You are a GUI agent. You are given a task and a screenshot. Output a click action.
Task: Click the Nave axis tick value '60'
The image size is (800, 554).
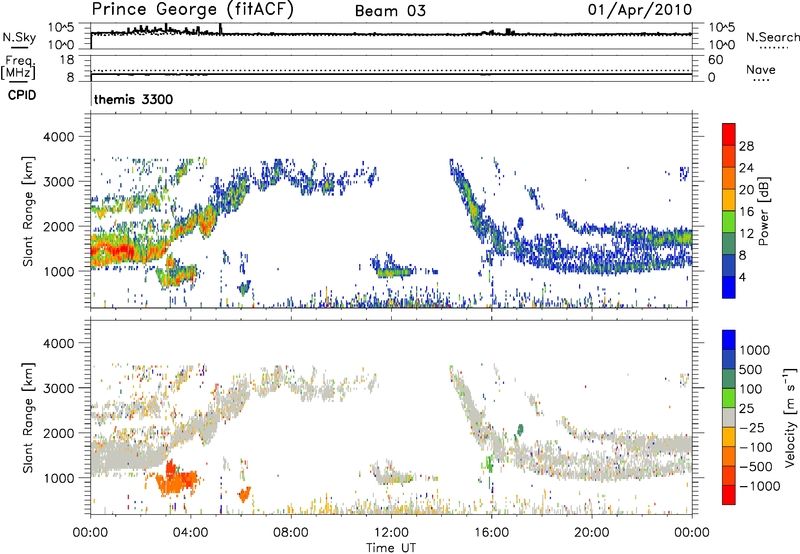715,60
